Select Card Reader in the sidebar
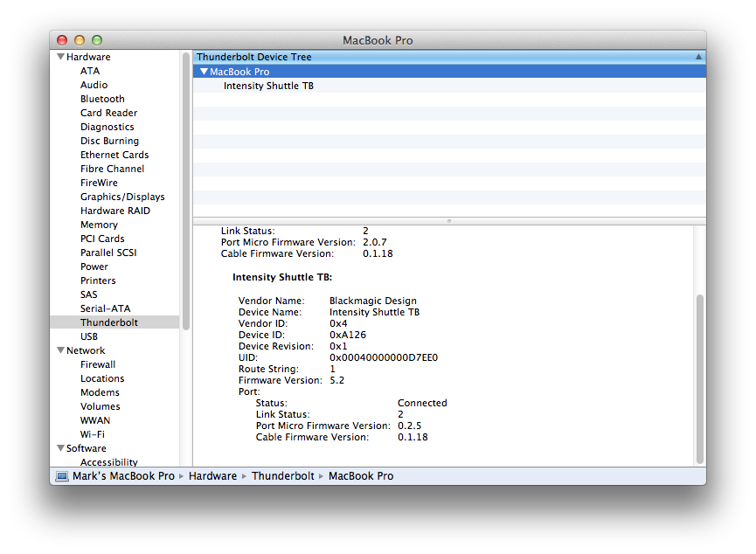Image resolution: width=756 pixels, height=554 pixels. coord(109,113)
